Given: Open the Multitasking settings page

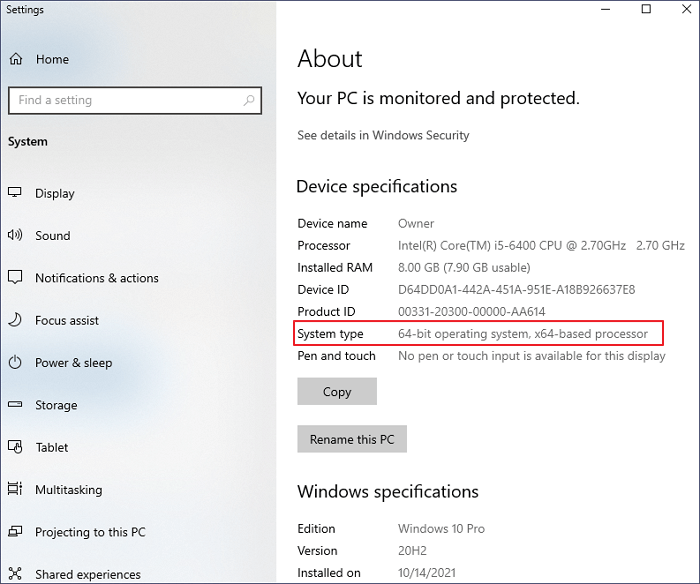Looking at the screenshot, I should click(68, 490).
